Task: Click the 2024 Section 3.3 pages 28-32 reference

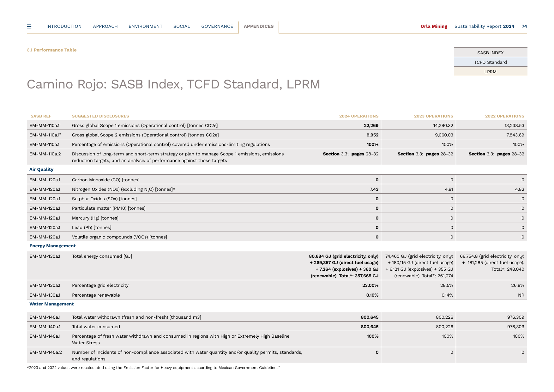Action: click(x=351, y=154)
